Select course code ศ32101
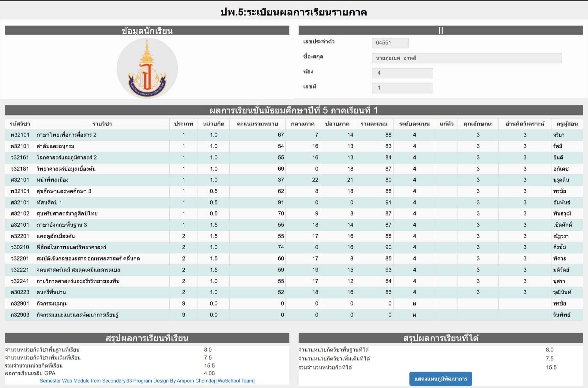The width and height of the screenshot is (588, 388). point(20,203)
